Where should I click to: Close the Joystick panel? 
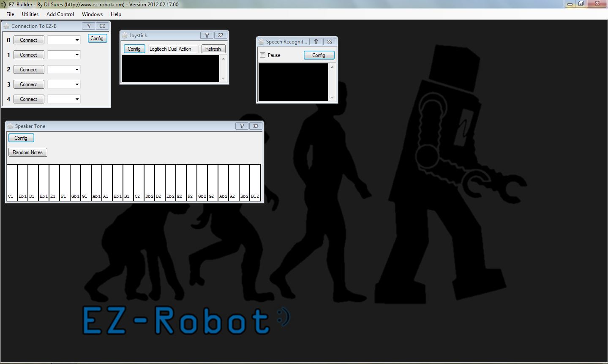[221, 35]
